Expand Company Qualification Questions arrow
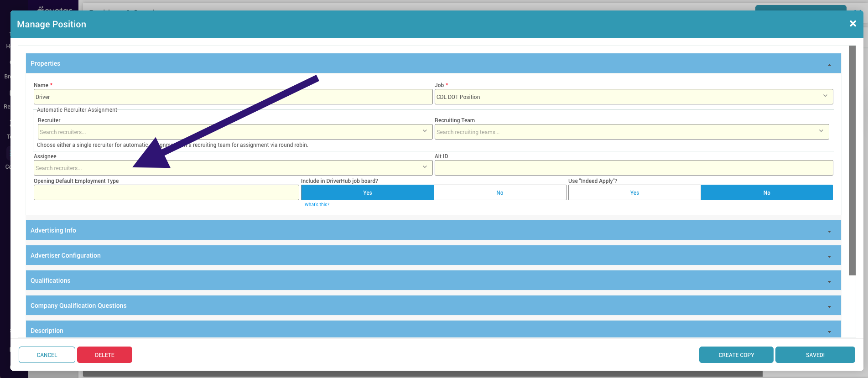Screen dimensions: 868x378 (829, 306)
